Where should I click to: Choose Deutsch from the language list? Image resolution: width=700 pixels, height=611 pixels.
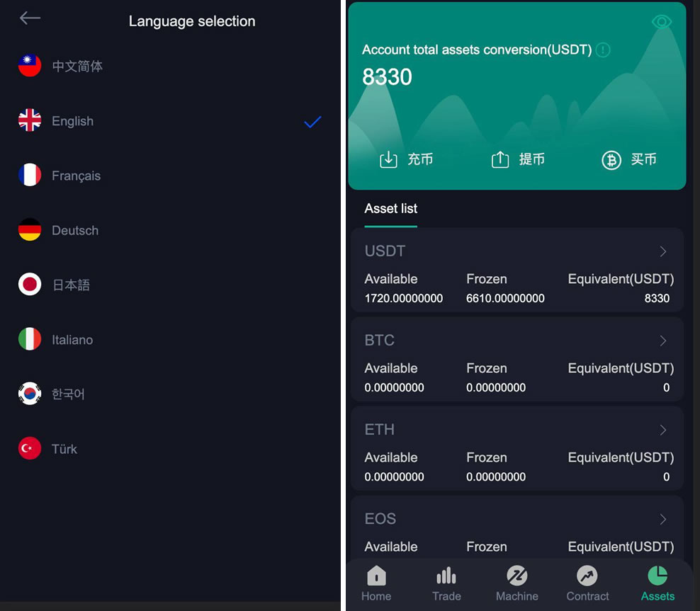pos(74,230)
